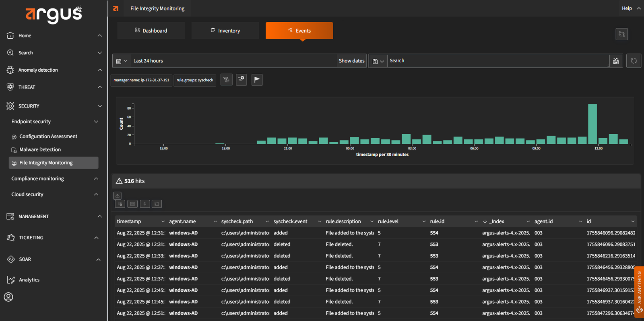The height and width of the screenshot is (321, 644).
Task: Click the chart icon beside search box
Action: click(x=616, y=61)
